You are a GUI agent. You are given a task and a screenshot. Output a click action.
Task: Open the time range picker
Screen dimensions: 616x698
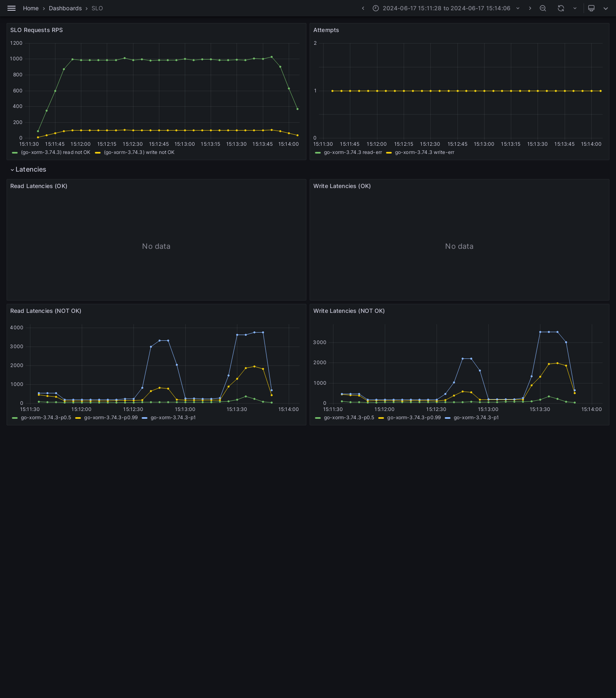point(446,8)
